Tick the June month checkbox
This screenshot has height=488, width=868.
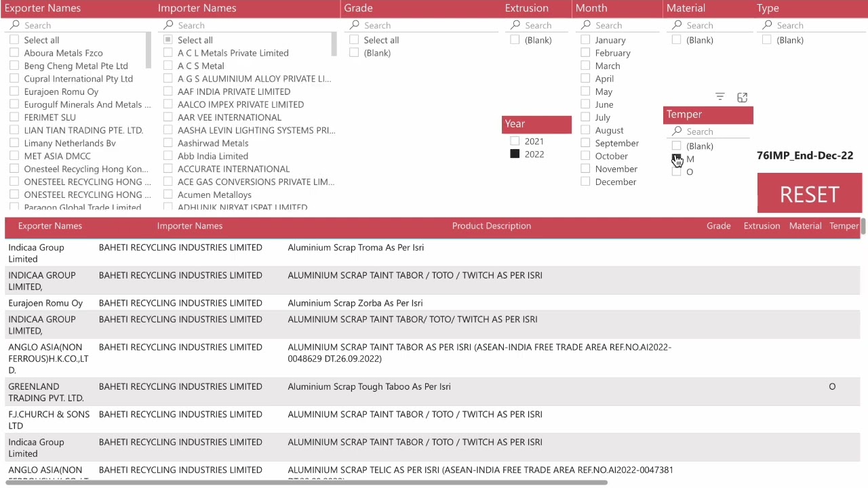pos(585,104)
